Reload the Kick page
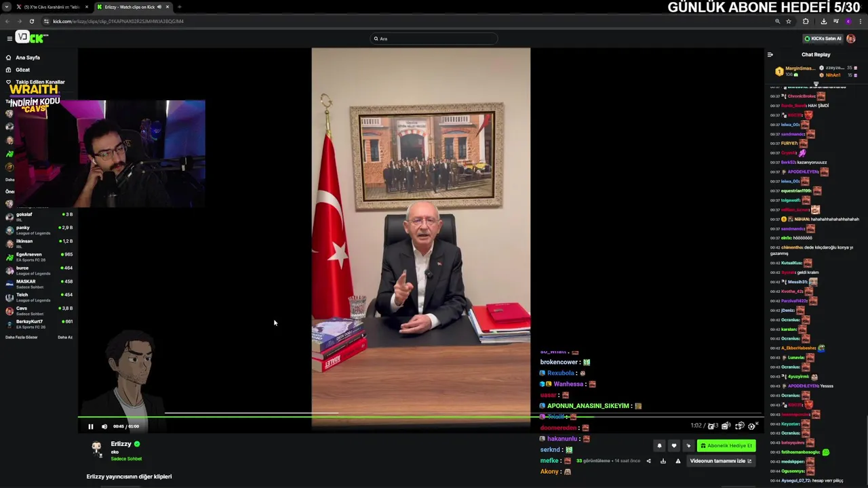 point(31,21)
